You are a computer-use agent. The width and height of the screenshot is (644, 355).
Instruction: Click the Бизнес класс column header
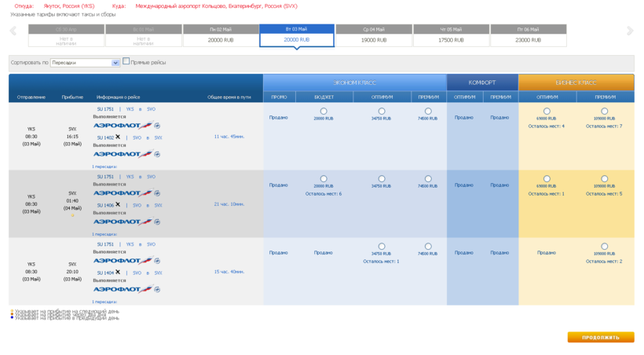click(x=576, y=82)
